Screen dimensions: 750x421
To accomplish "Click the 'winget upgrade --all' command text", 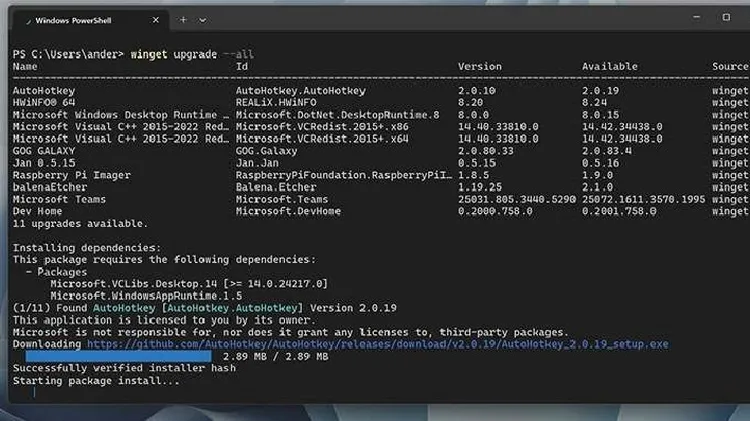I will tap(192, 54).
